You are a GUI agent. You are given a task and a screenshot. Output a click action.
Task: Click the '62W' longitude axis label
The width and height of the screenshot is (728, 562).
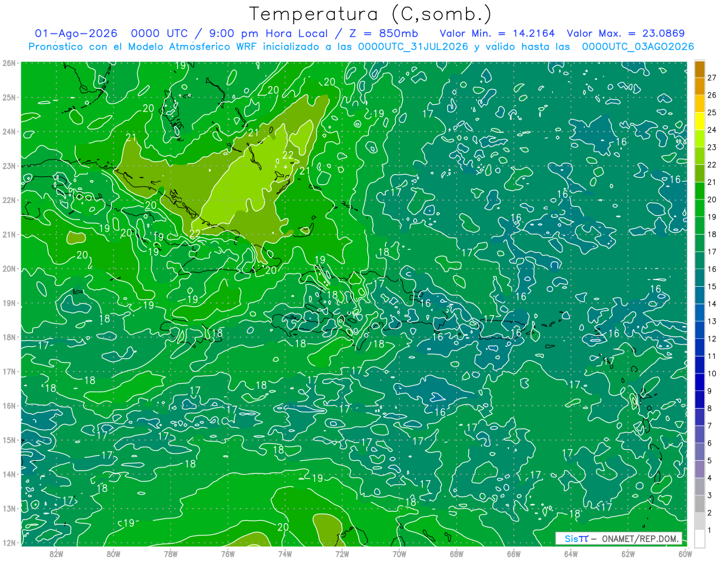click(x=628, y=554)
